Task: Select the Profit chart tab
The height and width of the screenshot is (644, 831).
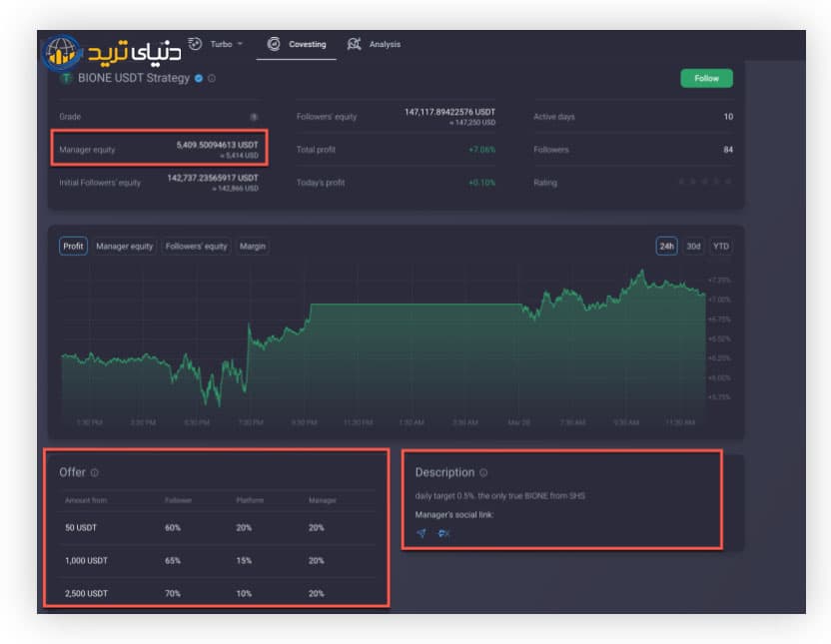Action: [x=73, y=247]
